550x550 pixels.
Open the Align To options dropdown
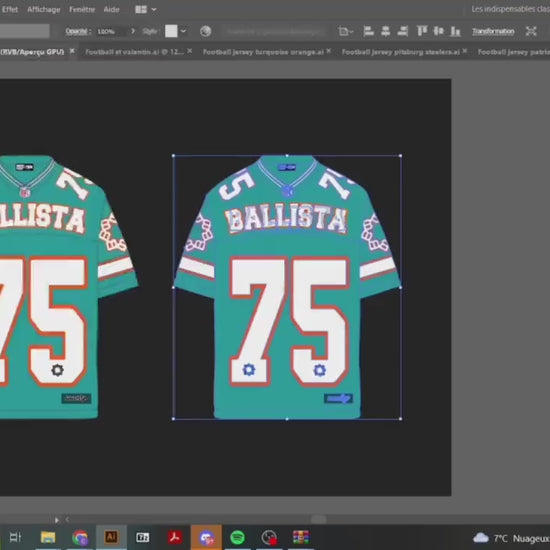346,32
